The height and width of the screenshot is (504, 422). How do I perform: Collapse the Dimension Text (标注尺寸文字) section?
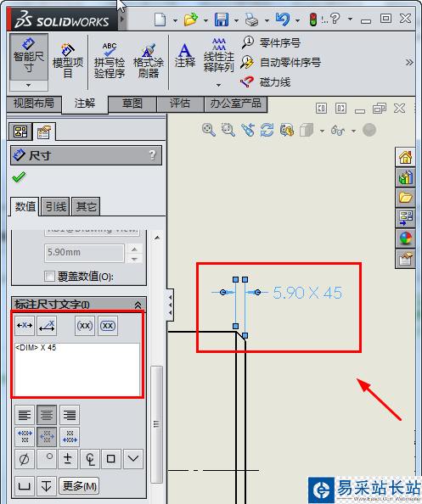point(138,305)
